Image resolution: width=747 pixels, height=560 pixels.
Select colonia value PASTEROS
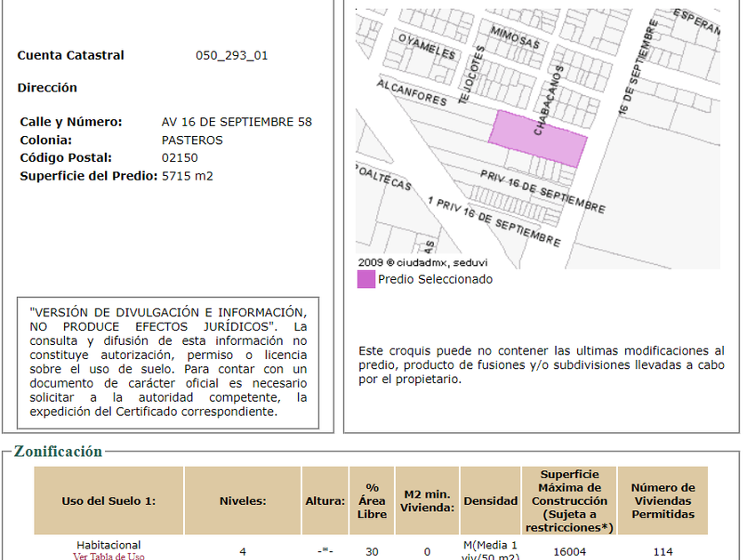click(x=192, y=140)
